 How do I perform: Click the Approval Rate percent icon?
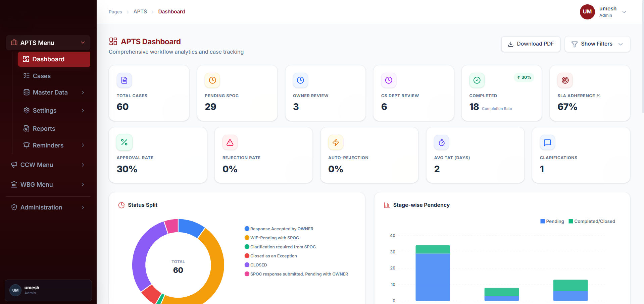[x=124, y=142]
